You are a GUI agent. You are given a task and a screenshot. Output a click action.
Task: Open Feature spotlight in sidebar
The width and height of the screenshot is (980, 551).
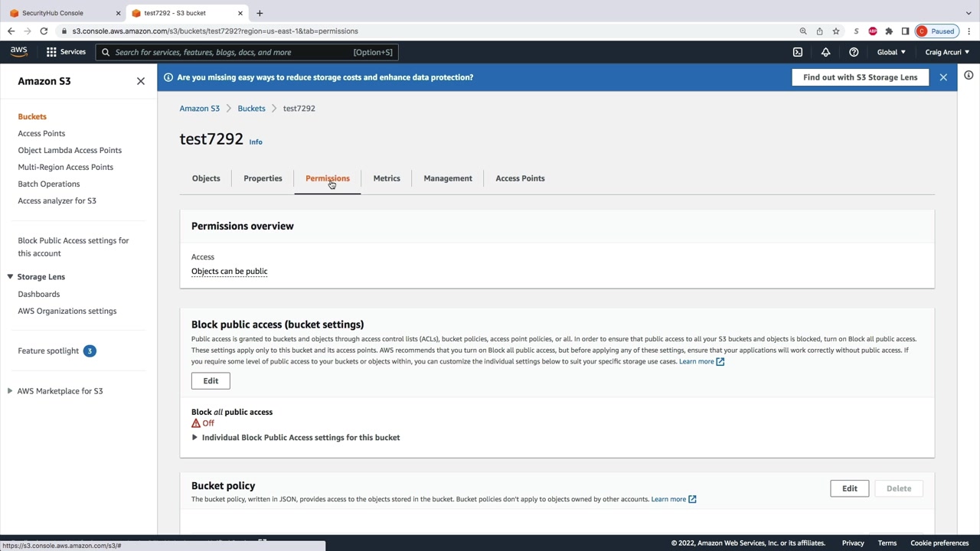48,350
